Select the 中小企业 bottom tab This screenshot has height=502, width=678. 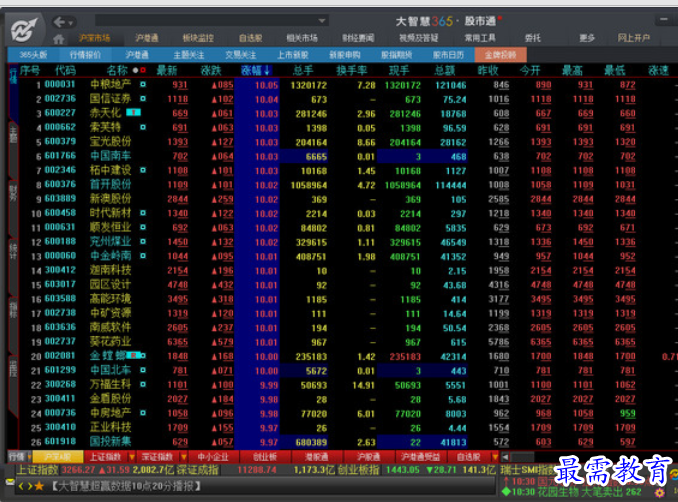click(x=213, y=457)
